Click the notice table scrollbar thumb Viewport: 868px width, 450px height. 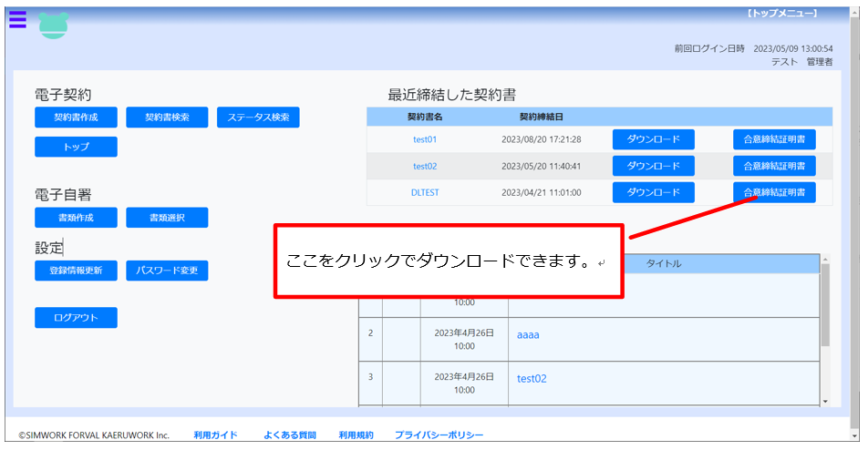(825, 305)
